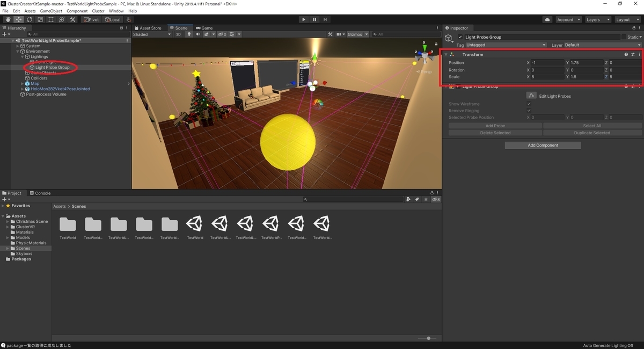Open Transform component help icon
This screenshot has height=349, width=644.
[626, 55]
